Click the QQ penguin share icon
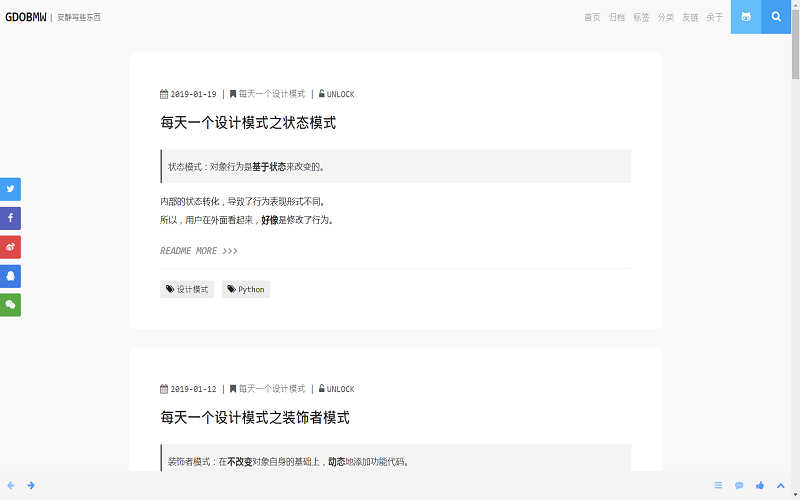 10,276
